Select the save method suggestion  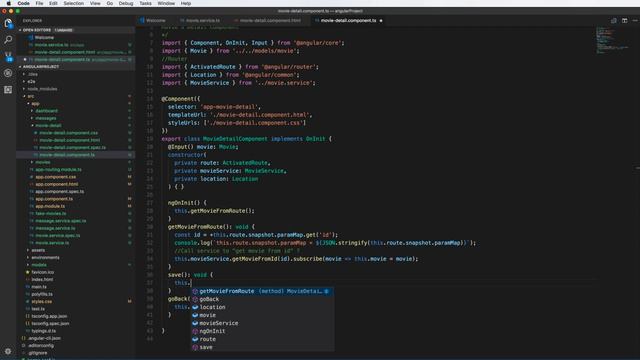(263, 347)
